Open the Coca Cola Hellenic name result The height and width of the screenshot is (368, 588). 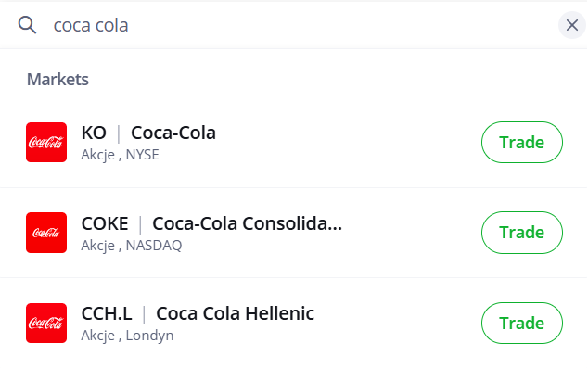236,313
